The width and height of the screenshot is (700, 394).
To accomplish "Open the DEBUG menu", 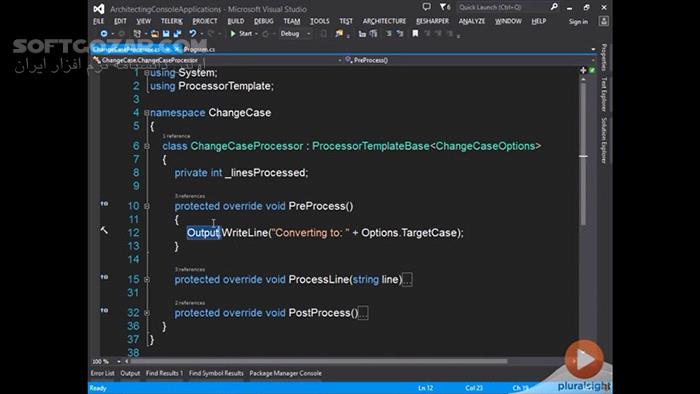I will tap(264, 21).
